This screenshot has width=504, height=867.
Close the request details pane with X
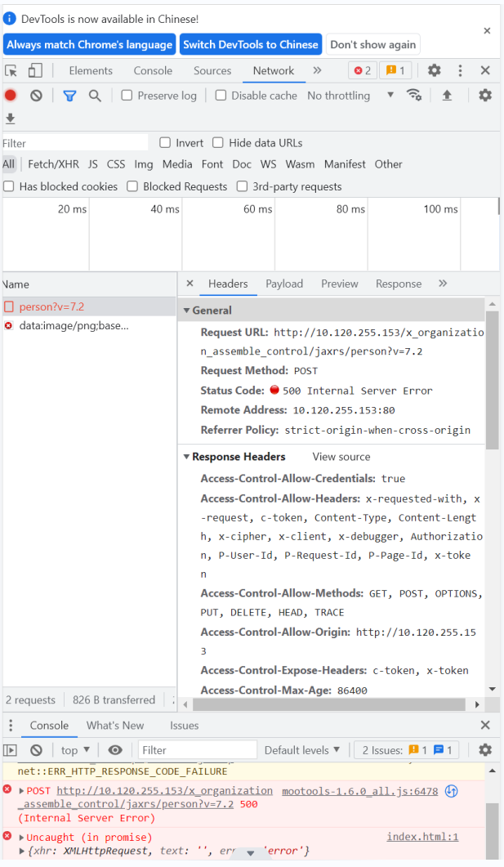pyautogui.click(x=190, y=283)
